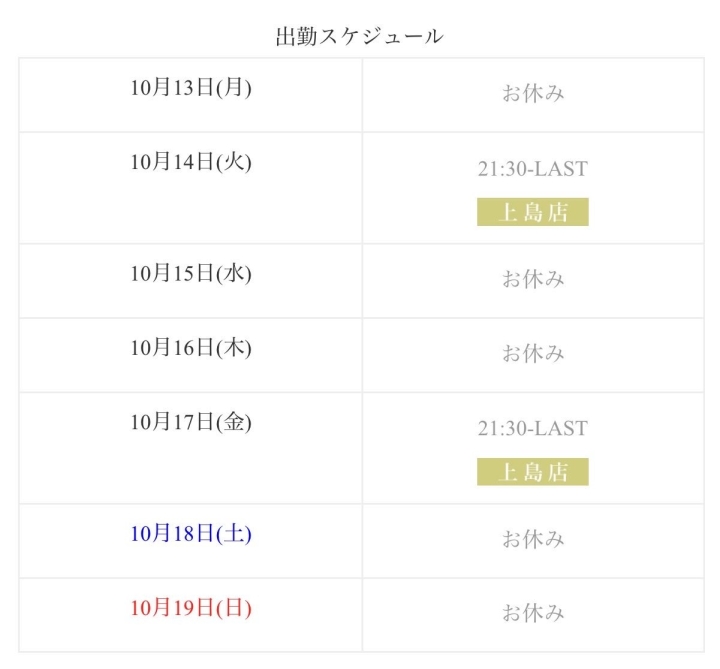Select the 10月15日(水) date
The height and width of the screenshot is (669, 720).
tap(190, 273)
